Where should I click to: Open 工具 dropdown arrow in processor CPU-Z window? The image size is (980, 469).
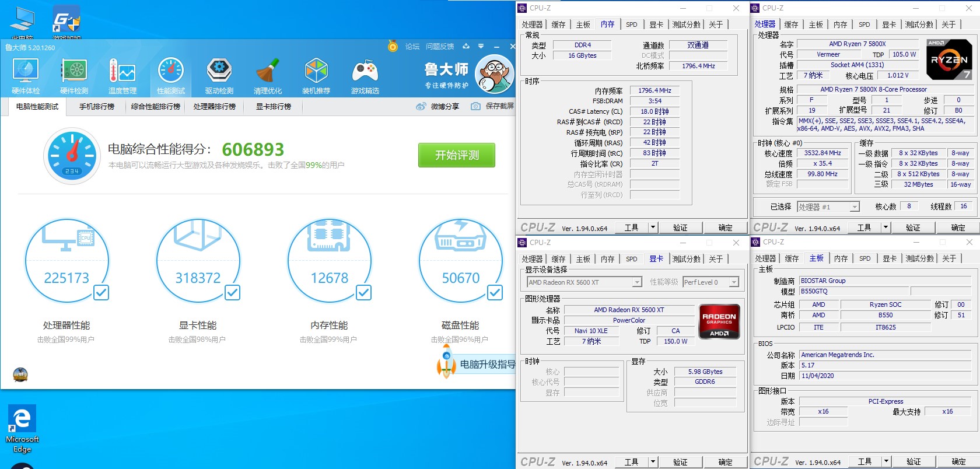click(x=885, y=228)
